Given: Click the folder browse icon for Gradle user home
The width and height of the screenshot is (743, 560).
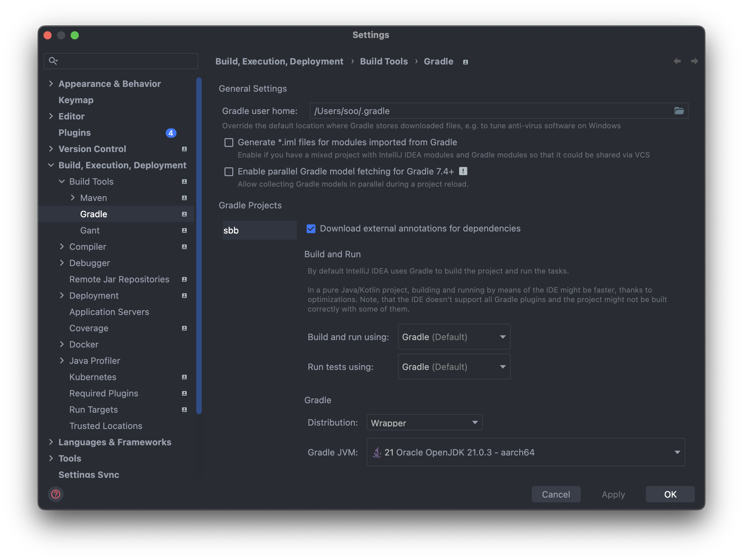Looking at the screenshot, I should [679, 111].
